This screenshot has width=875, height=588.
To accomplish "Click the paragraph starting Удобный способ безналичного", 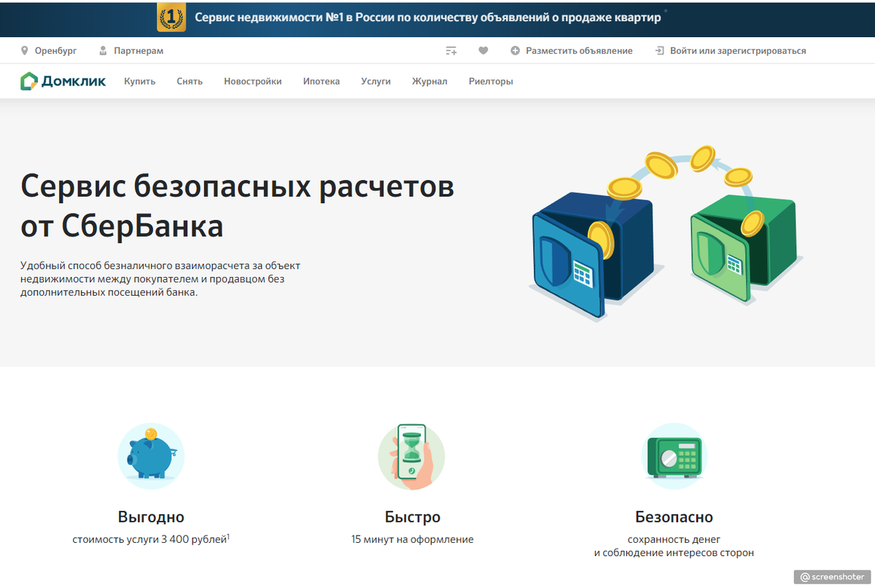I will 160,279.
